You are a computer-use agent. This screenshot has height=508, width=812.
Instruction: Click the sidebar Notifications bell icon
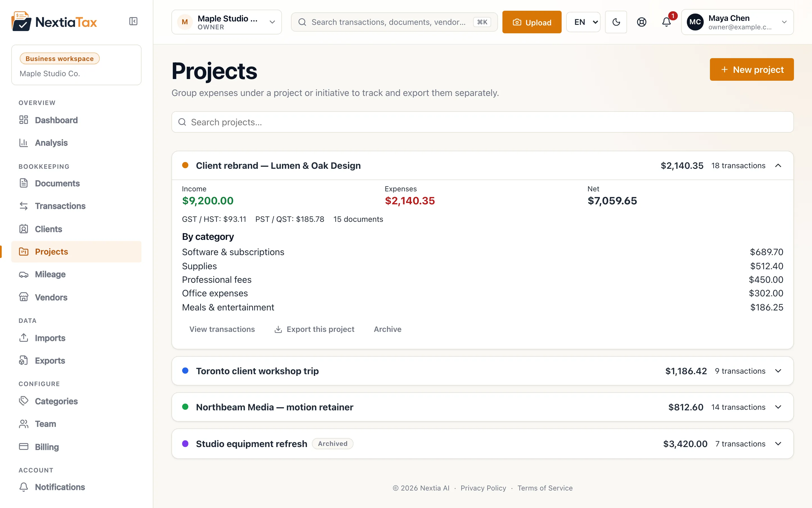(23, 487)
